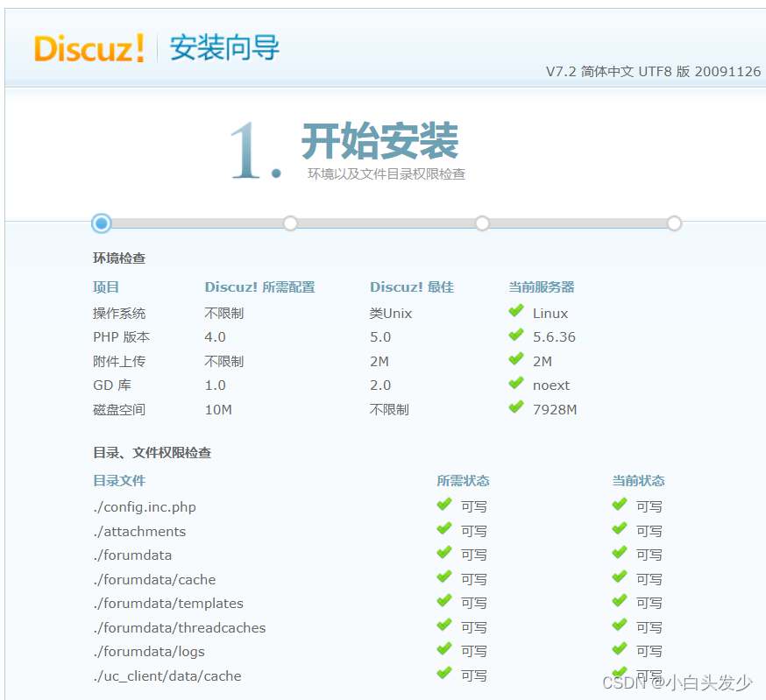
Task: Click the ./config.inc.php file name
Action: tap(145, 507)
